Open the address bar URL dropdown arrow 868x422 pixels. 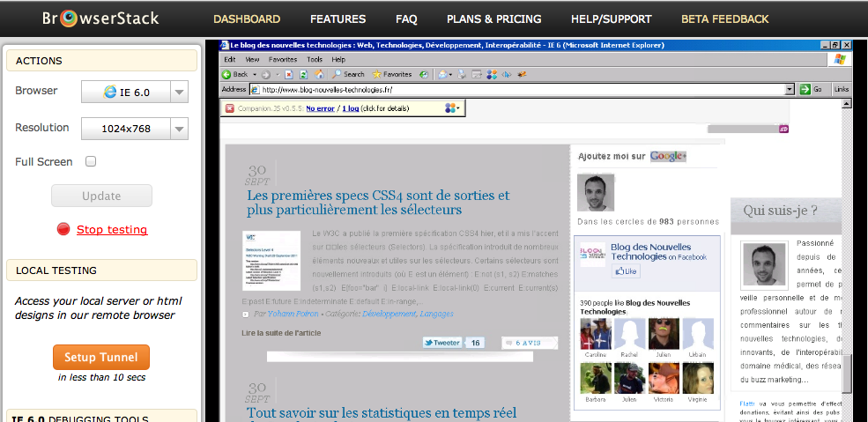790,89
